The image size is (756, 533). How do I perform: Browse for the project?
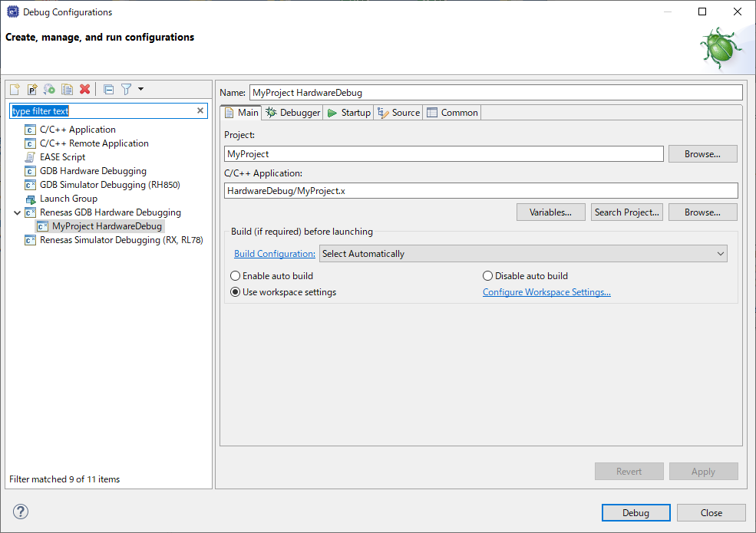[702, 154]
